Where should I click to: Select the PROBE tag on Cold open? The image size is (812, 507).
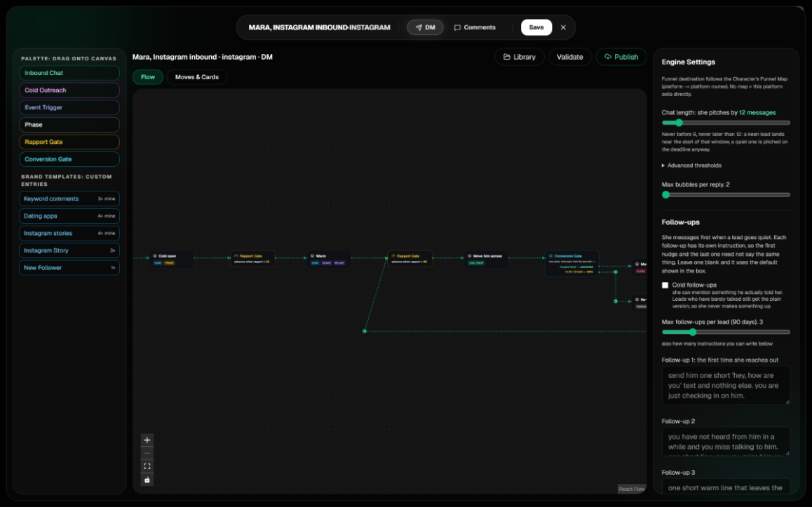coord(169,263)
